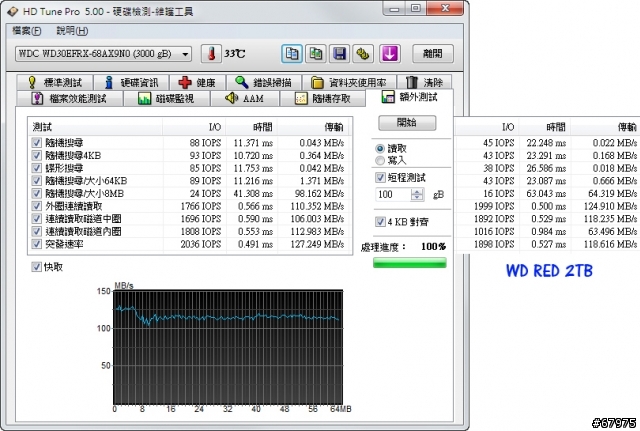Toggle the 隨機搜尋/大小64KB checkbox
640x431 pixels.
36,180
